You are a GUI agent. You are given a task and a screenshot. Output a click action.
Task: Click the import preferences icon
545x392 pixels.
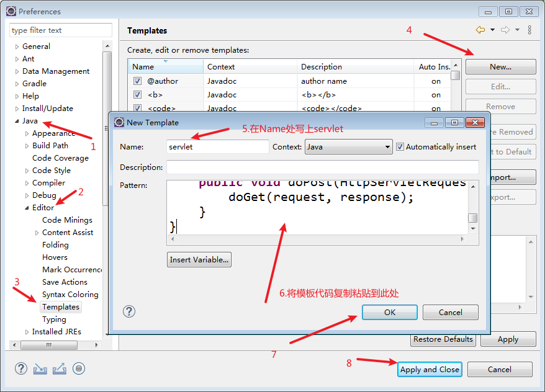point(40,368)
